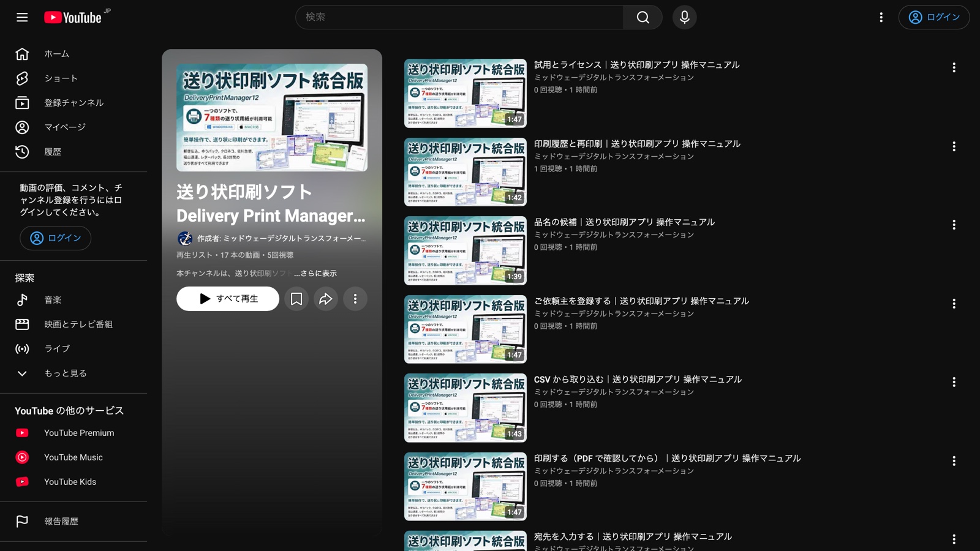Open video title 品名の候補
980x551 pixels.
pyautogui.click(x=625, y=222)
